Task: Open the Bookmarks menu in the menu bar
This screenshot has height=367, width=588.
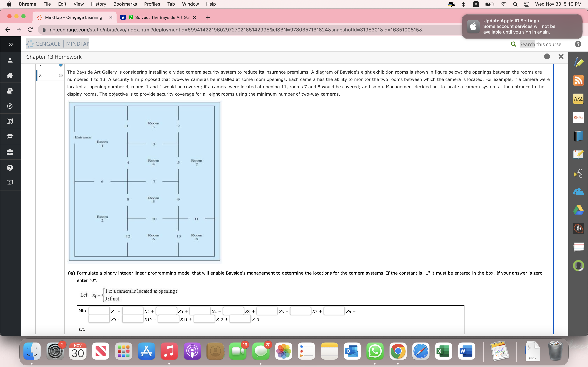Action: (125, 4)
